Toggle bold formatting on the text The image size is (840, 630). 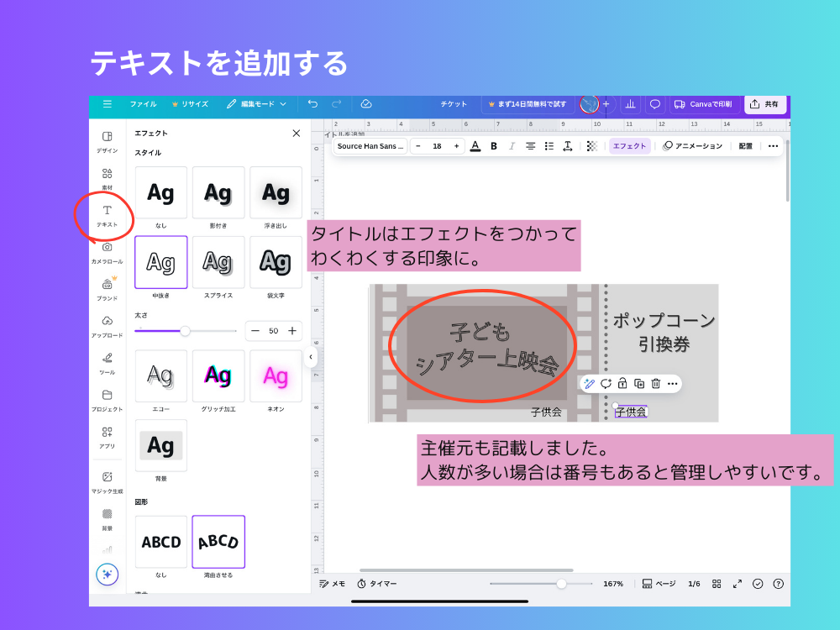tap(495, 145)
